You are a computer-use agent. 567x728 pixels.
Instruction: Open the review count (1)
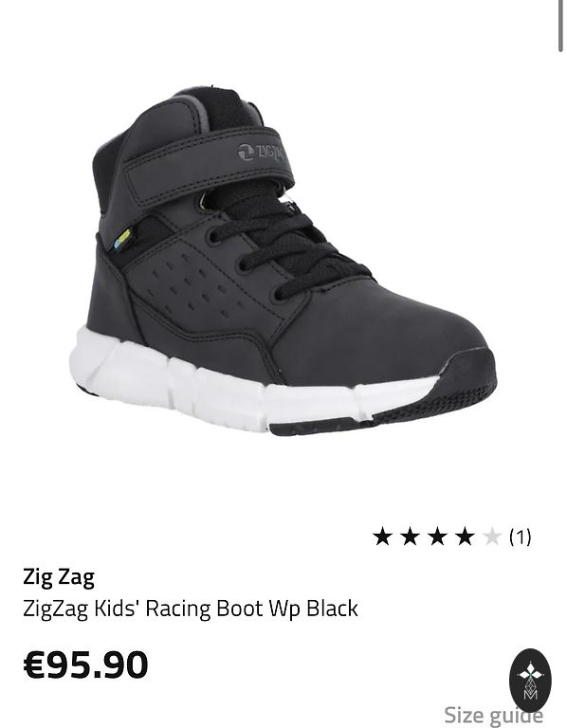521,537
